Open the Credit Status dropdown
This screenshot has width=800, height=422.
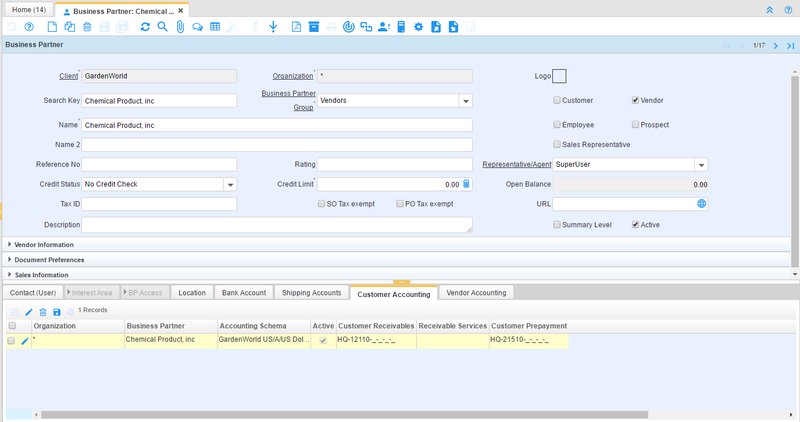tap(230, 184)
